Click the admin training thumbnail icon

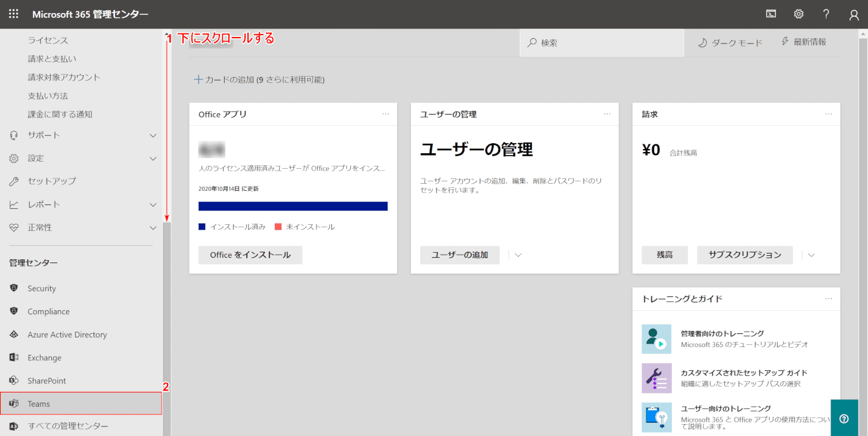(656, 339)
